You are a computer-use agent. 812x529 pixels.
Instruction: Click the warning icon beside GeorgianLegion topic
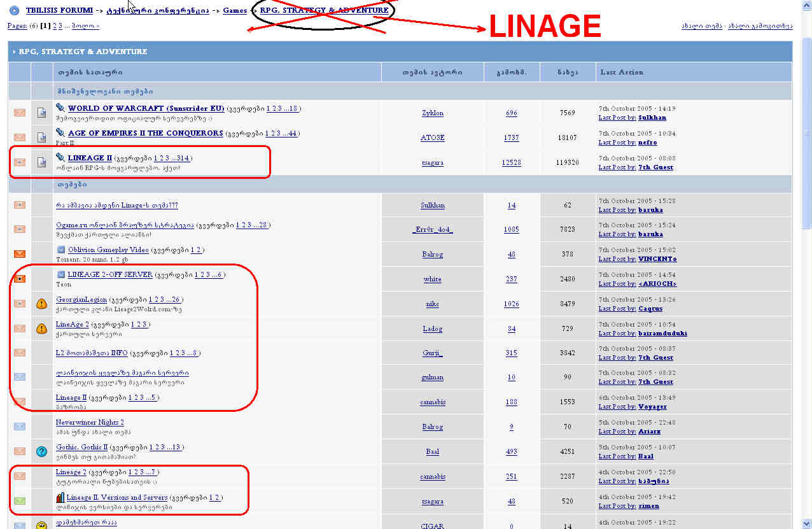(x=41, y=304)
